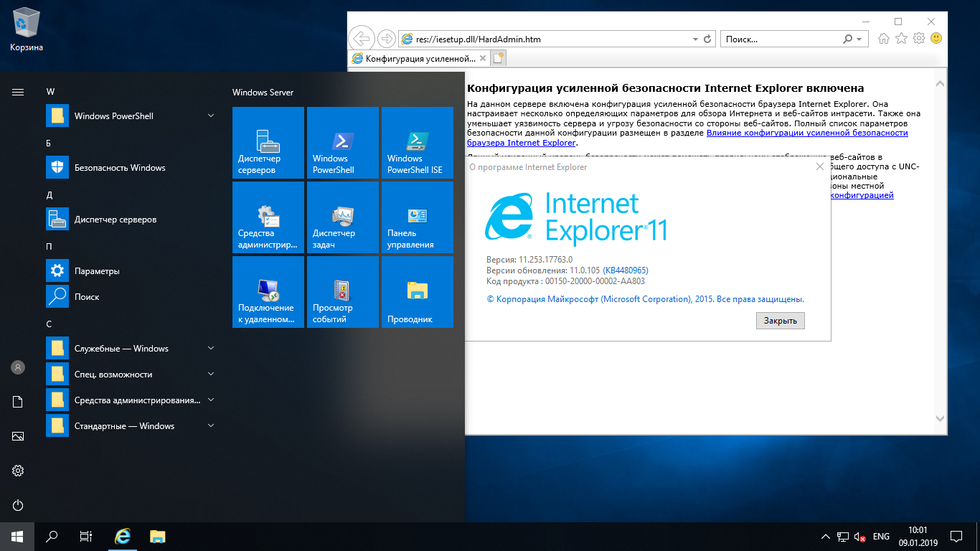Open Поиск in the app list
Screen dimensions: 980x551
pyautogui.click(x=132, y=297)
